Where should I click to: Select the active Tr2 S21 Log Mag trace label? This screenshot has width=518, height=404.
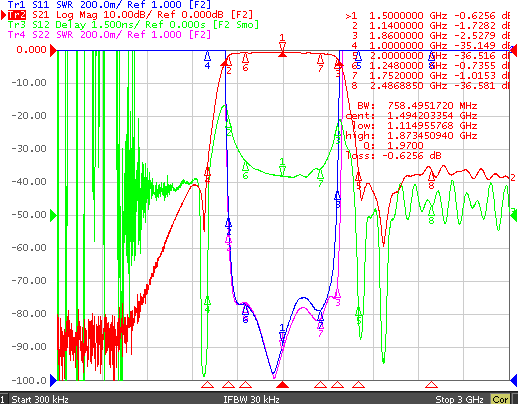130,15
